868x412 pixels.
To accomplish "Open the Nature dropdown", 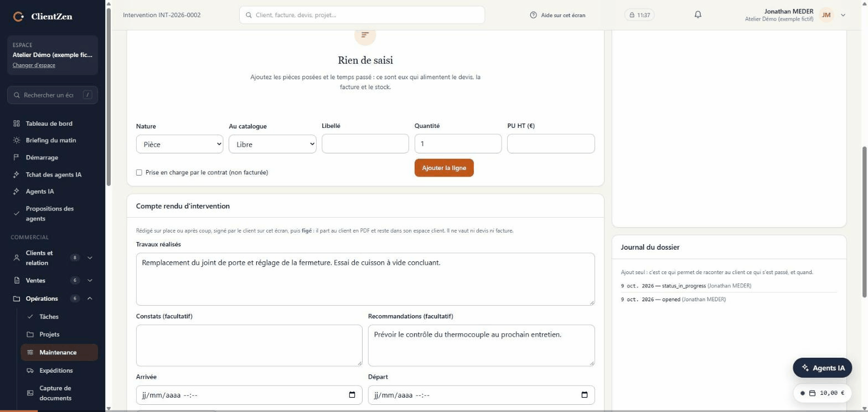I will click(179, 144).
